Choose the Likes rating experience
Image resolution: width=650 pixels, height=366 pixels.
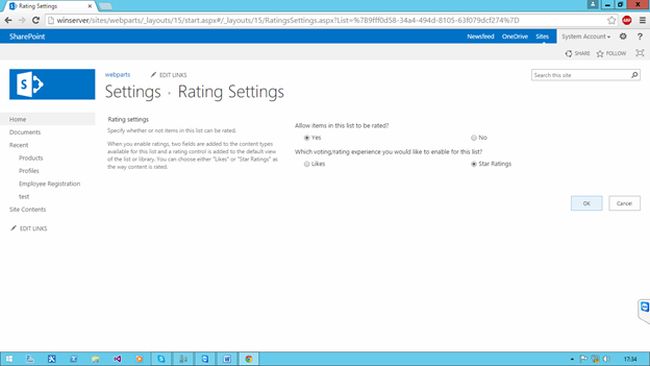pos(307,164)
